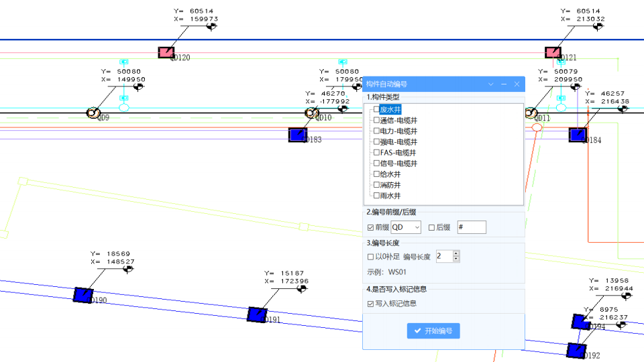This screenshot has height=362, width=644.
Task: Click coordinate text Y= 18569 X= 148527
Action: (x=112, y=257)
